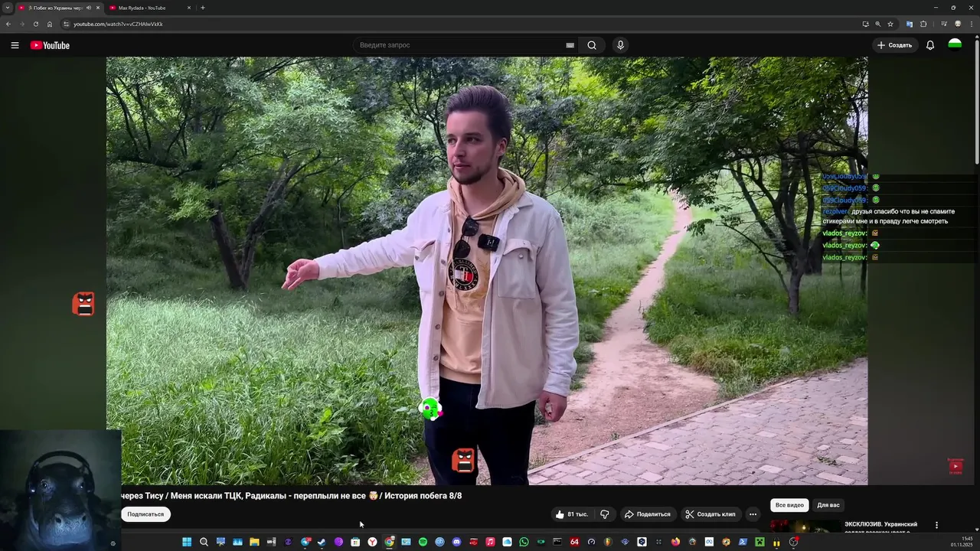Open a new browser tab with plus
This screenshot has height=551, width=980.
202,8
